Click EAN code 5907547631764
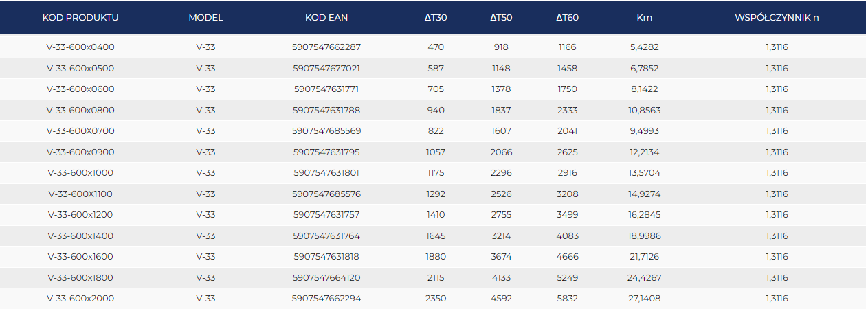The image size is (868, 309). click(326, 236)
